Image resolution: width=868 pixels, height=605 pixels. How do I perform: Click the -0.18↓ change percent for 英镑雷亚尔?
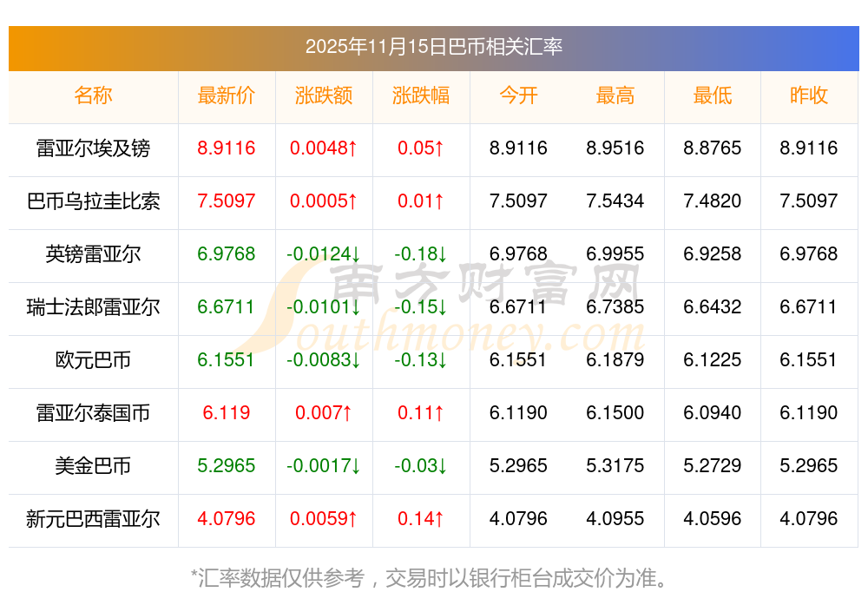click(x=421, y=254)
